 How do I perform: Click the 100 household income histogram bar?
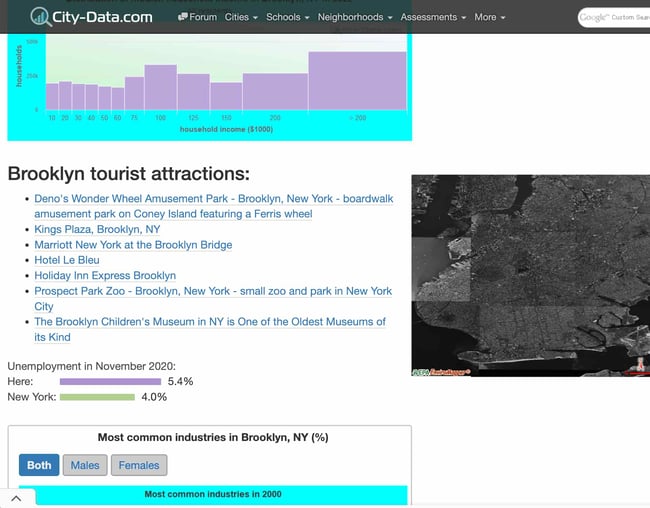coord(160,88)
